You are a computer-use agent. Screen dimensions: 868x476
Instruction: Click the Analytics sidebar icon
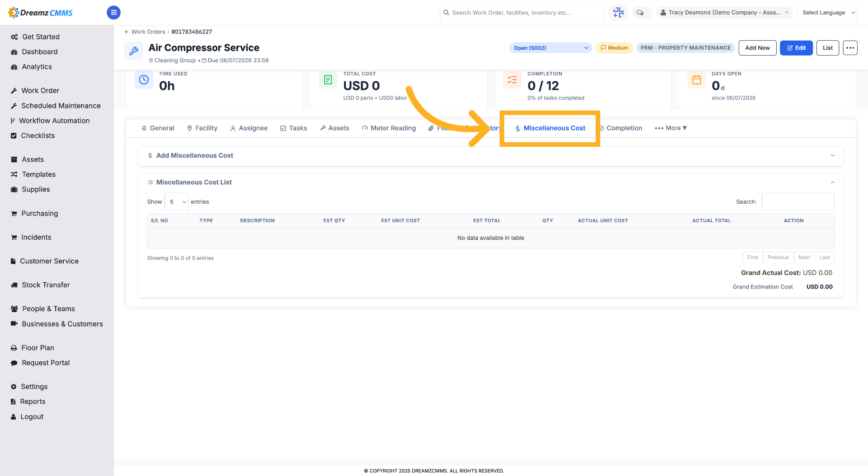pos(14,67)
